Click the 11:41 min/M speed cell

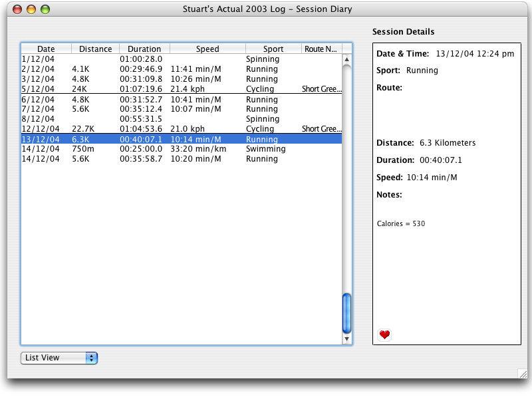point(196,69)
